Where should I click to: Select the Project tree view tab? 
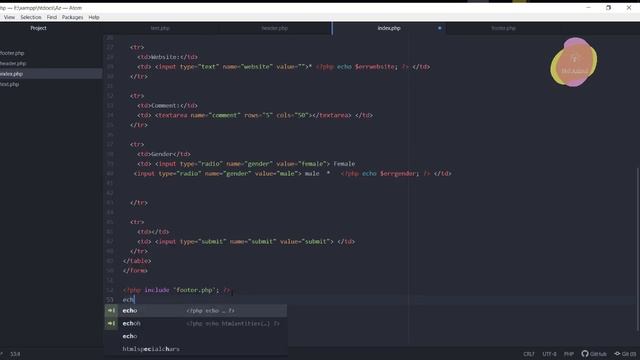click(38, 28)
